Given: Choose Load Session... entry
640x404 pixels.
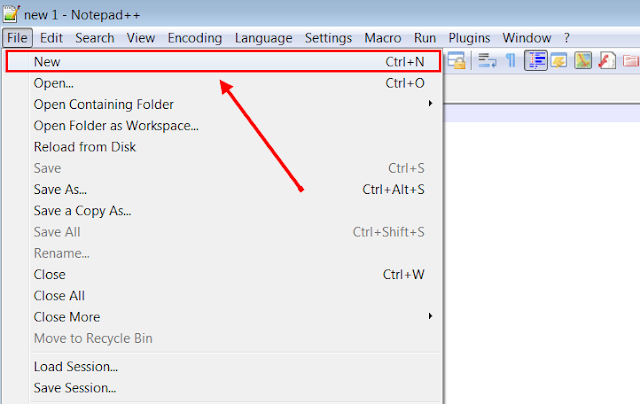Looking at the screenshot, I should coord(224,366).
